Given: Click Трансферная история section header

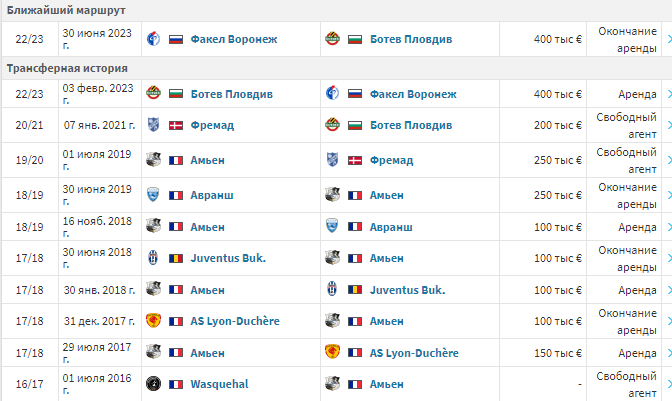Looking at the screenshot, I should (67, 68).
